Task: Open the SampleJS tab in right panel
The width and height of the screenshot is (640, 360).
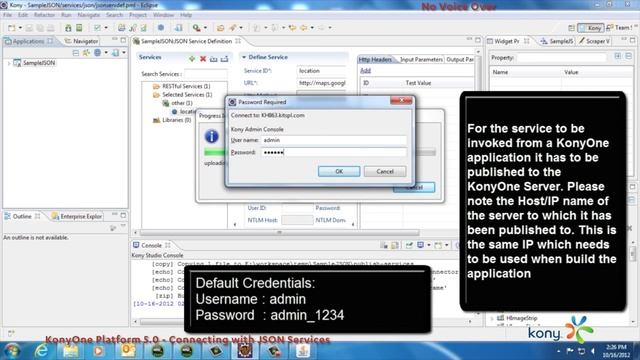Action: (x=557, y=41)
